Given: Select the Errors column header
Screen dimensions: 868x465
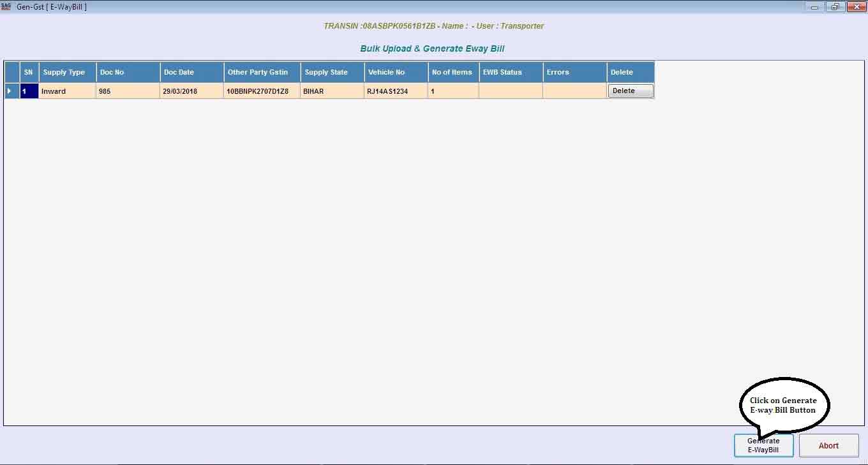Looking at the screenshot, I should click(574, 72).
